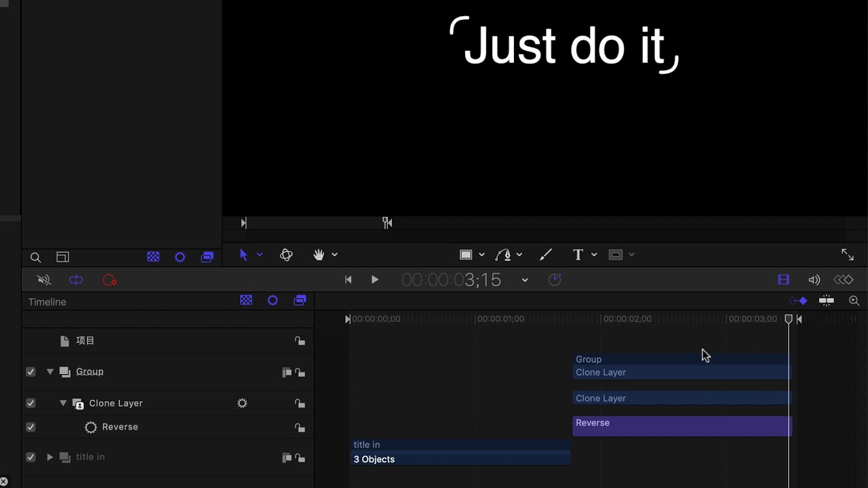The image size is (868, 488).
Task: Expand the title in group triangle
Action: coord(50,457)
